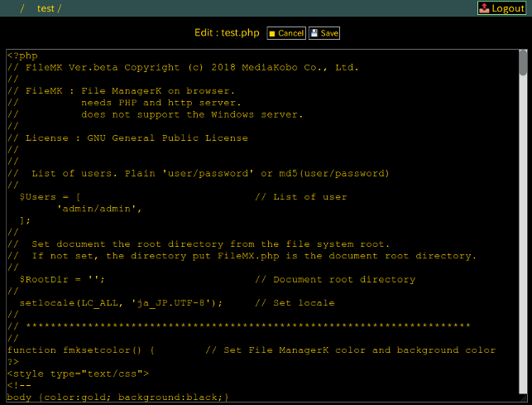Viewport: 532px width, 405px height.
Task: Click the 'Edit : test.php' heading text
Action: click(227, 33)
